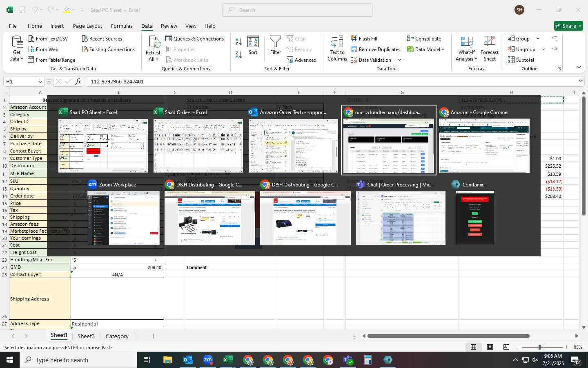This screenshot has height=368, width=588.
Task: Open the Group dropdown arrow
Action: 538,38
